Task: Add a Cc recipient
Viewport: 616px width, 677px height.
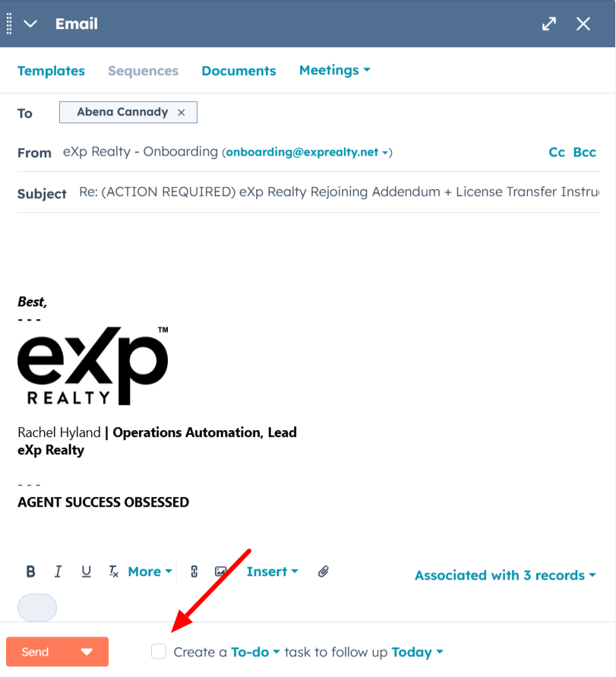Action: [557, 152]
